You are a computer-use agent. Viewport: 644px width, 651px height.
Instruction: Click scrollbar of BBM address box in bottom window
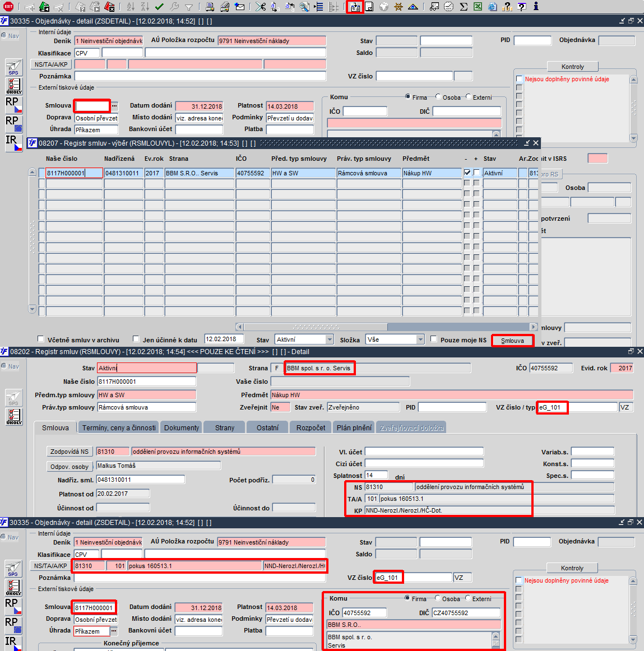click(x=495, y=639)
